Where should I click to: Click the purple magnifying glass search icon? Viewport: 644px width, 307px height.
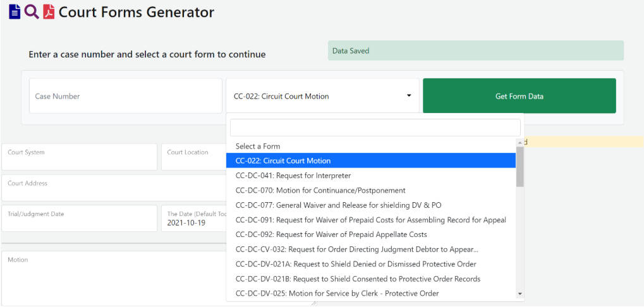(32, 12)
